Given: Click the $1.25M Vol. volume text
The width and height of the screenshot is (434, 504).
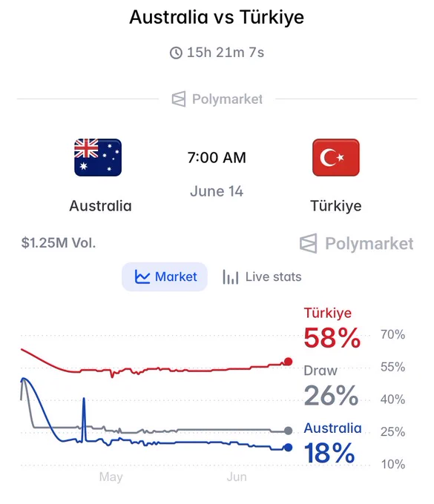Looking at the screenshot, I should click(x=59, y=243).
